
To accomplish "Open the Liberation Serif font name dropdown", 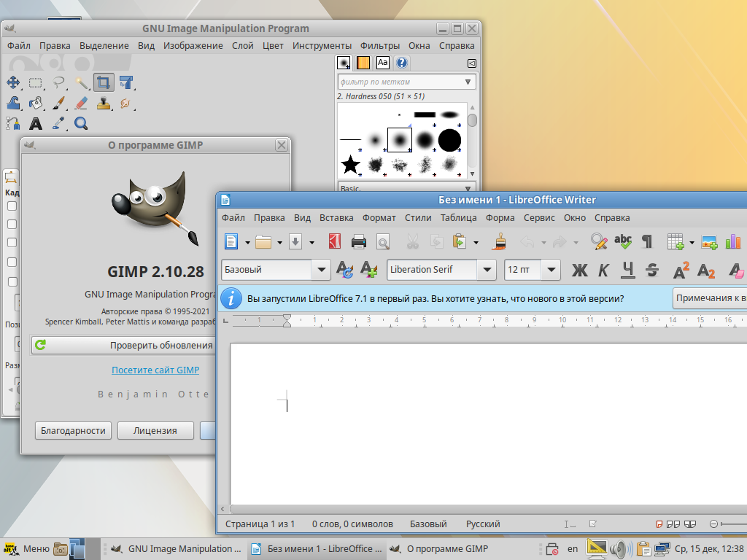I will (x=487, y=270).
